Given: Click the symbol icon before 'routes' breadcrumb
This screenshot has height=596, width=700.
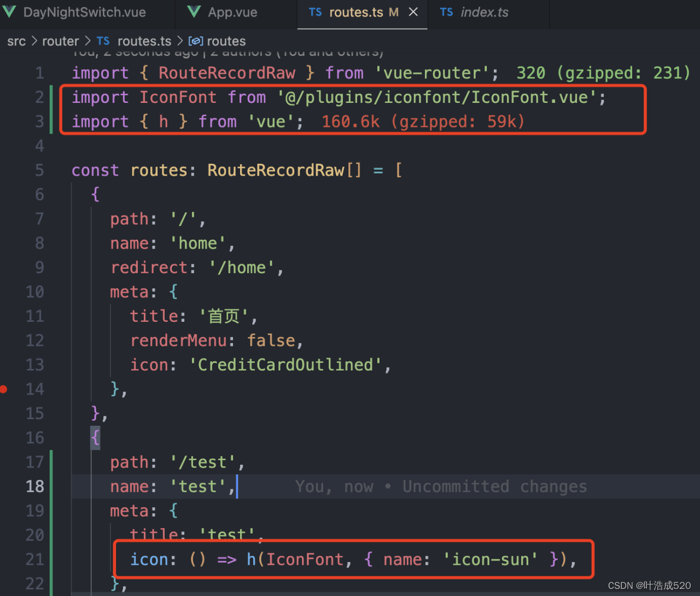Looking at the screenshot, I should click(x=195, y=41).
